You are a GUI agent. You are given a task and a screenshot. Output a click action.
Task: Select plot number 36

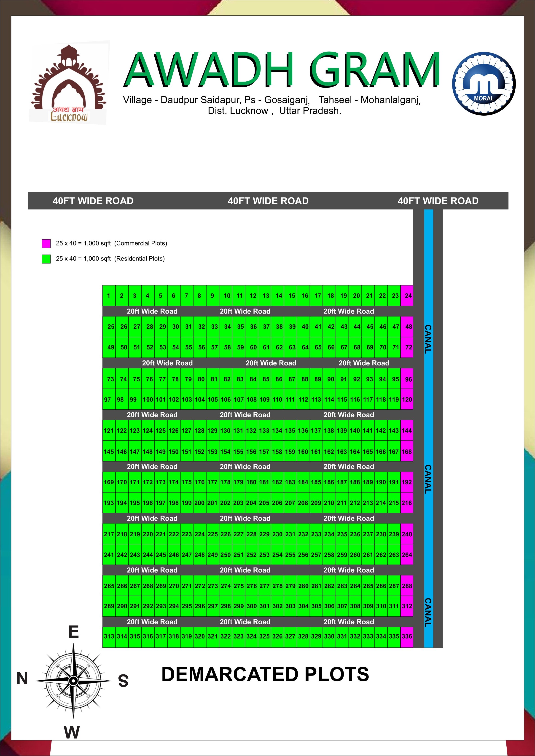coord(252,327)
